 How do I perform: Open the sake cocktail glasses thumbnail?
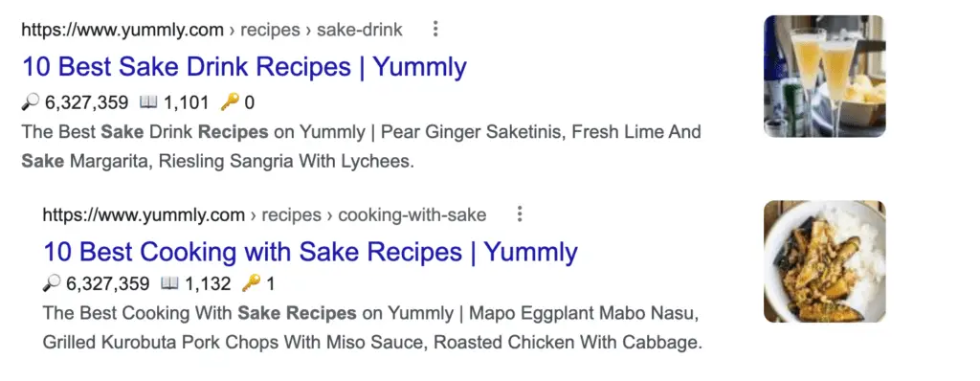[824, 76]
